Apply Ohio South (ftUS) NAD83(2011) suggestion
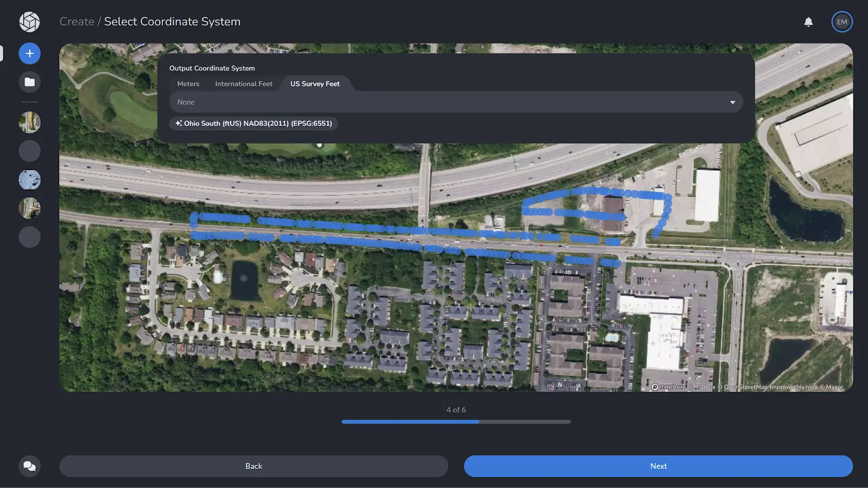868x488 pixels. pos(253,123)
